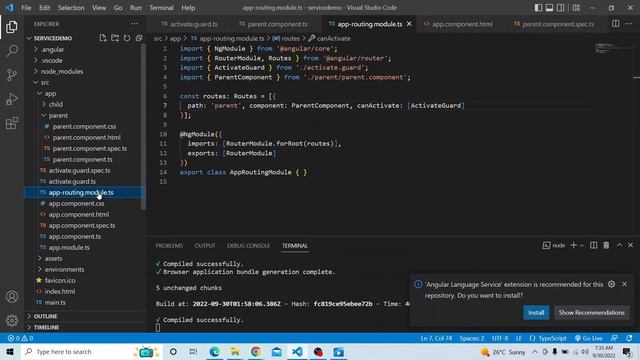Open Run and Debug view
This screenshot has width=640, height=360.
tap(12, 99)
